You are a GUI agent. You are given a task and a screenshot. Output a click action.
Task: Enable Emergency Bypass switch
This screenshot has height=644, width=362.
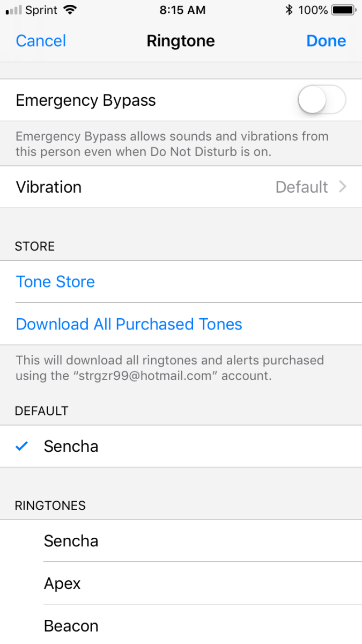(321, 100)
